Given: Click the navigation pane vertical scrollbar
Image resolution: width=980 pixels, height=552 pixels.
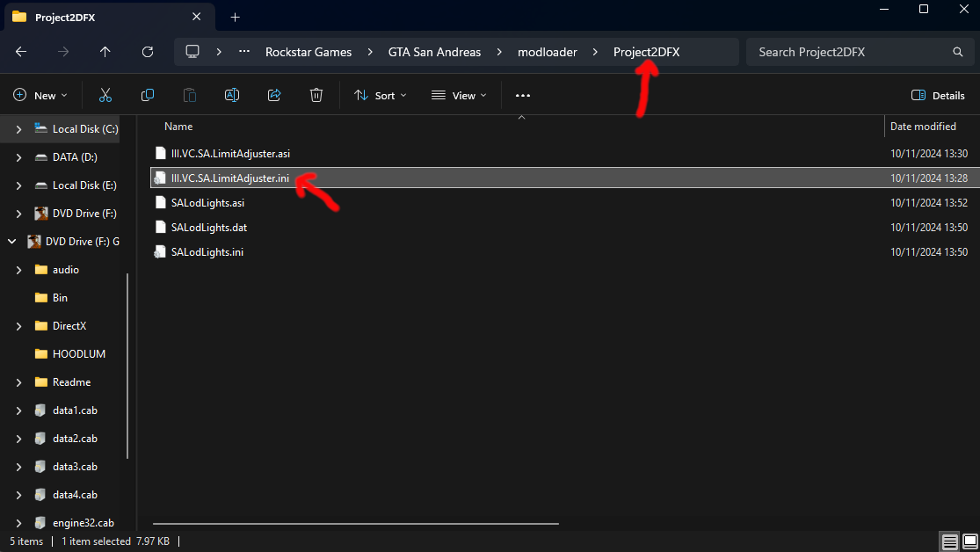Looking at the screenshot, I should point(127,366).
